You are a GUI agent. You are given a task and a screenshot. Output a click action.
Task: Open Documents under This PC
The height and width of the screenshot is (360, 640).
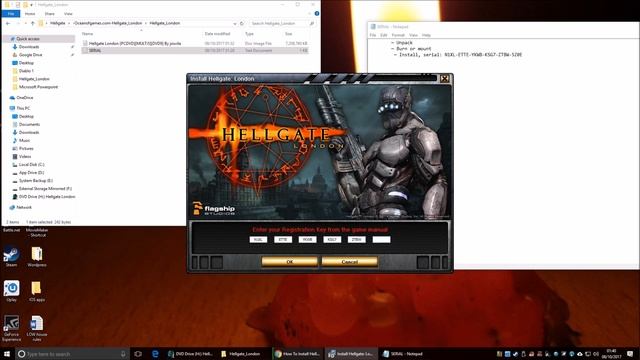coord(29,124)
